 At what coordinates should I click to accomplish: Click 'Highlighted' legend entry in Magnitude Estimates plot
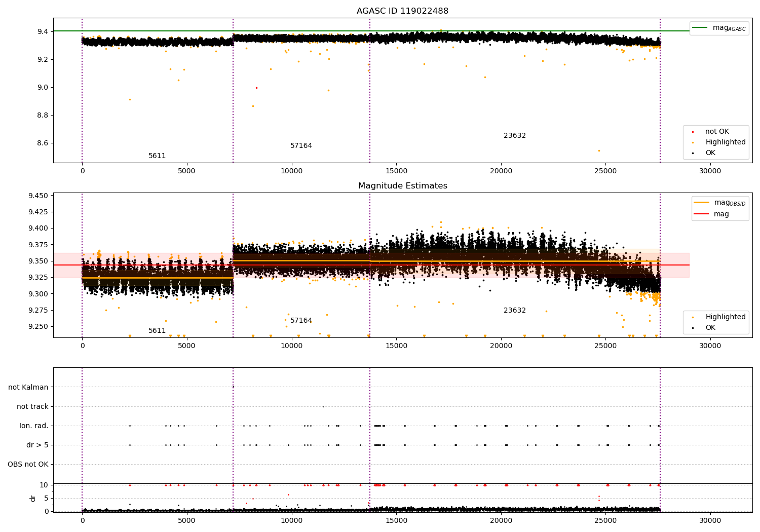[726, 317]
